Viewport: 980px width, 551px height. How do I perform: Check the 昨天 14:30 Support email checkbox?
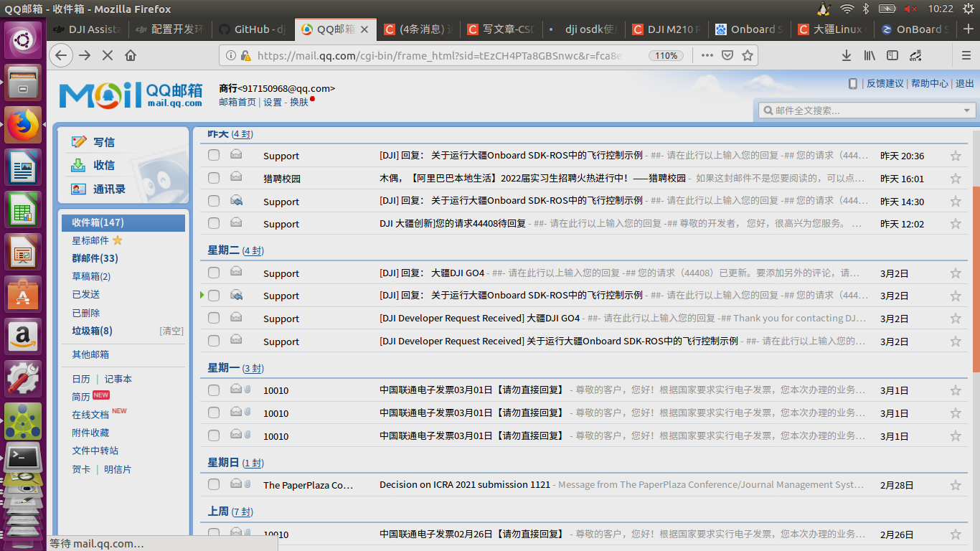(214, 201)
